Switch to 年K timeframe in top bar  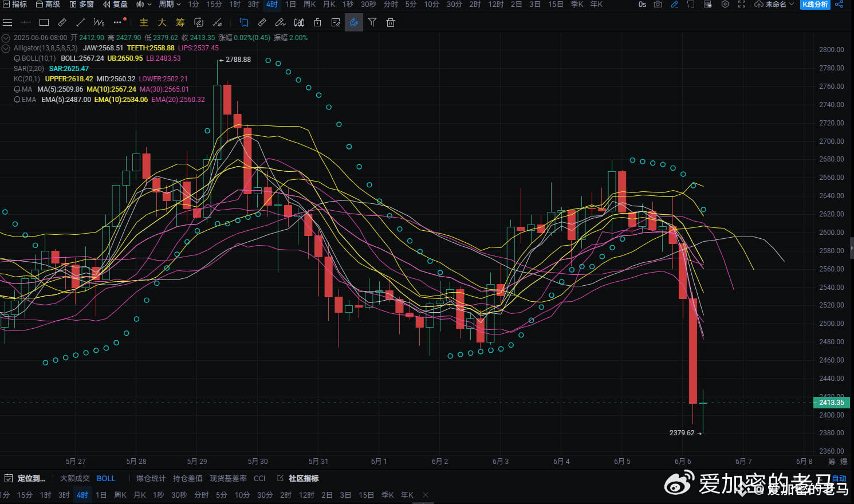596,4
